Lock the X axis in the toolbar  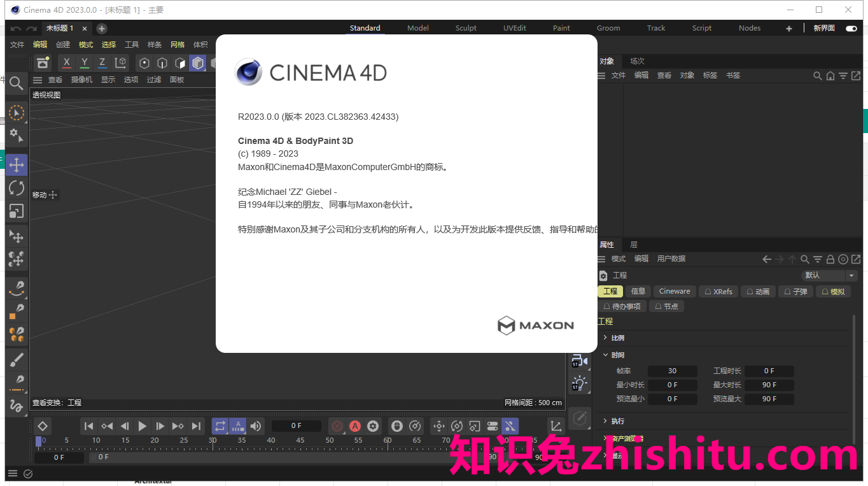pos(66,62)
